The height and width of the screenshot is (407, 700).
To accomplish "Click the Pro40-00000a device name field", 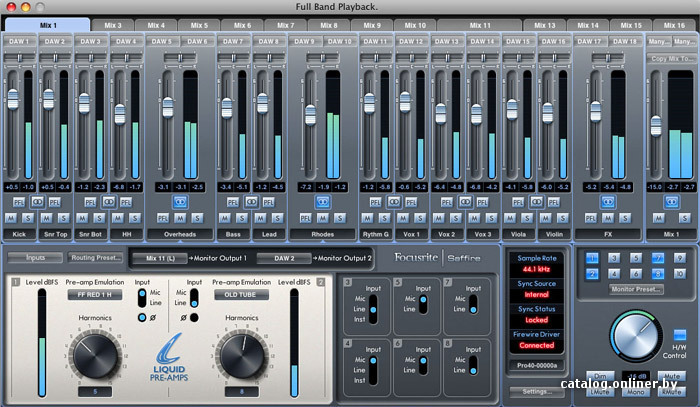I will tap(537, 365).
